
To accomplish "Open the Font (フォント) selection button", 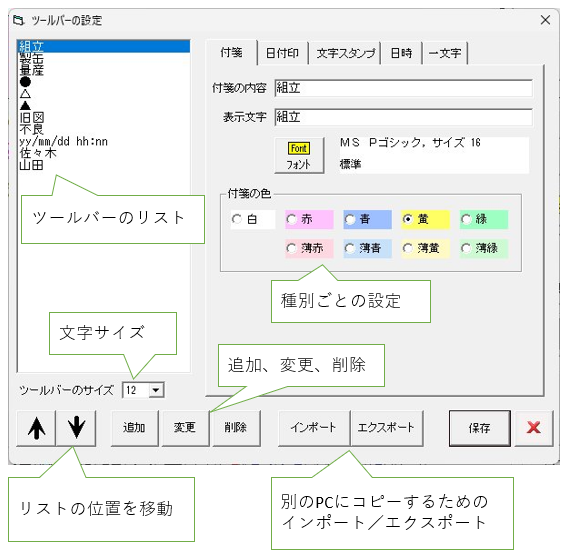I will [299, 156].
